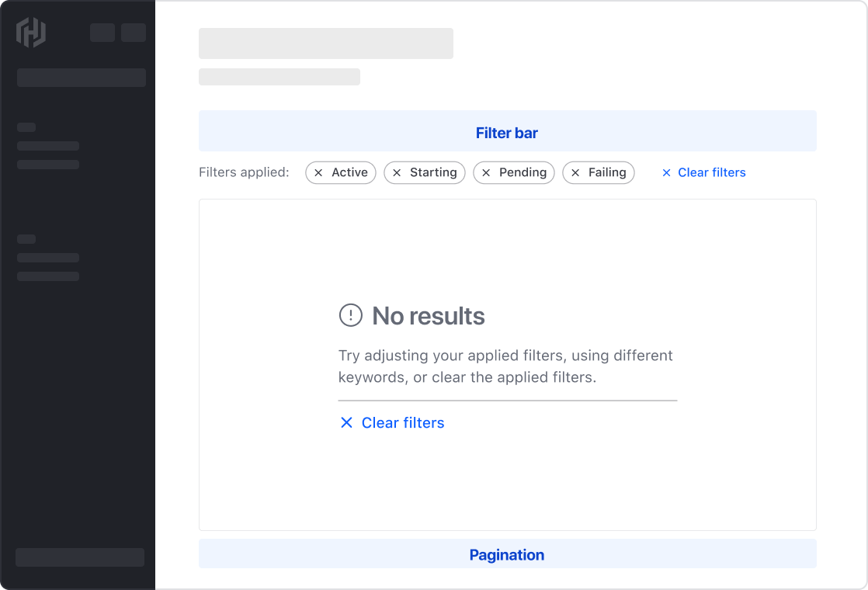Delete the Failing filter with its X icon
868x590 pixels.
tap(575, 172)
